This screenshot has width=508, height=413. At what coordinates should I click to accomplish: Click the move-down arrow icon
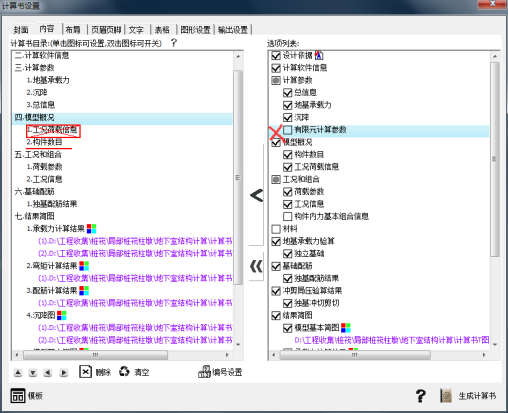33,373
